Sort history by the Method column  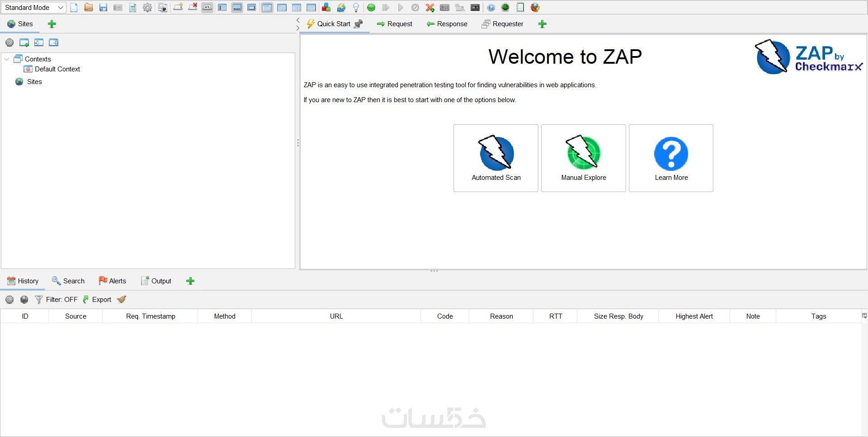pyautogui.click(x=225, y=316)
